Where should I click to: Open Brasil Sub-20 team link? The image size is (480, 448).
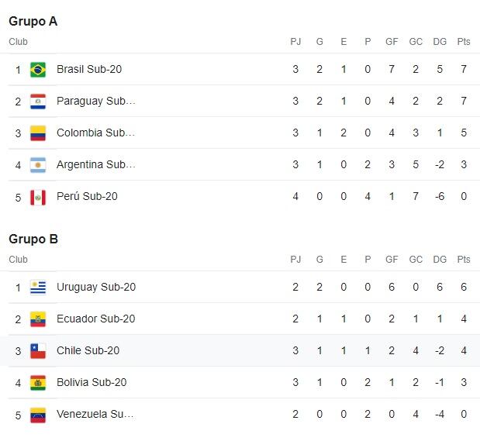(89, 69)
